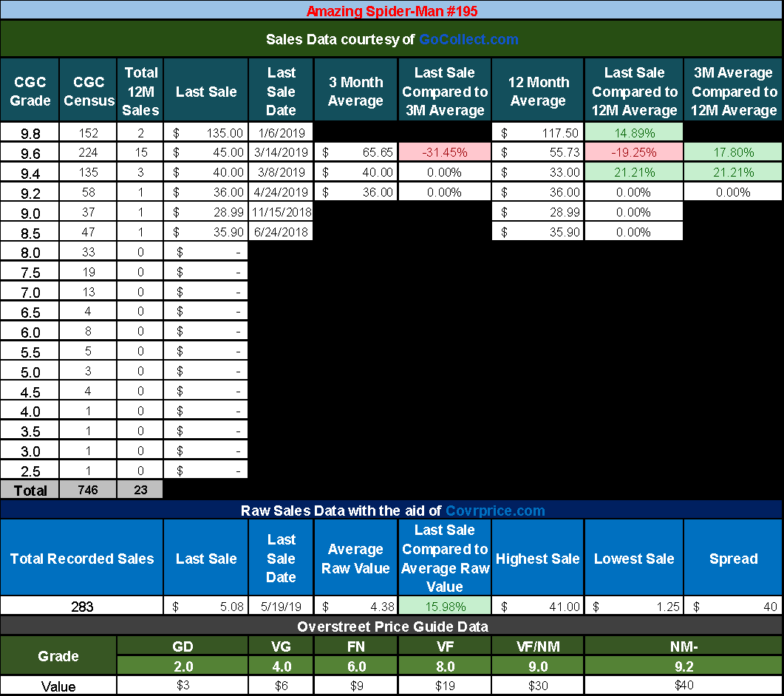Select the 6/24/2018 date cell
Viewport: 784px width, 696px height.
pos(281,233)
